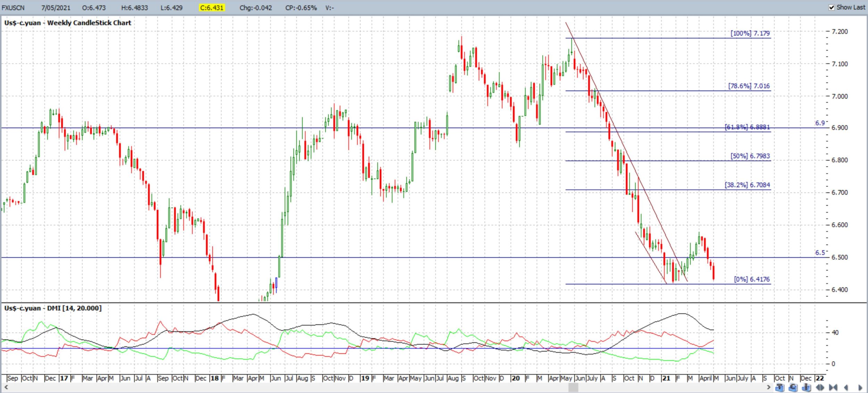
Task: Click the 7.000 price axis label
Action: pyautogui.click(x=840, y=96)
